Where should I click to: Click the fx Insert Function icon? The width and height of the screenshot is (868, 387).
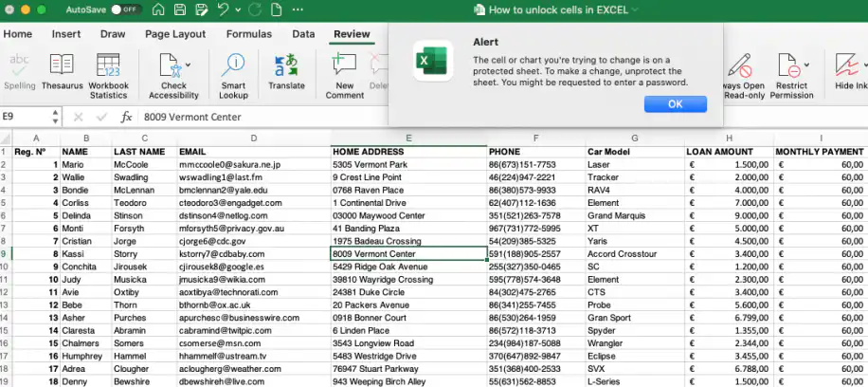point(126,117)
